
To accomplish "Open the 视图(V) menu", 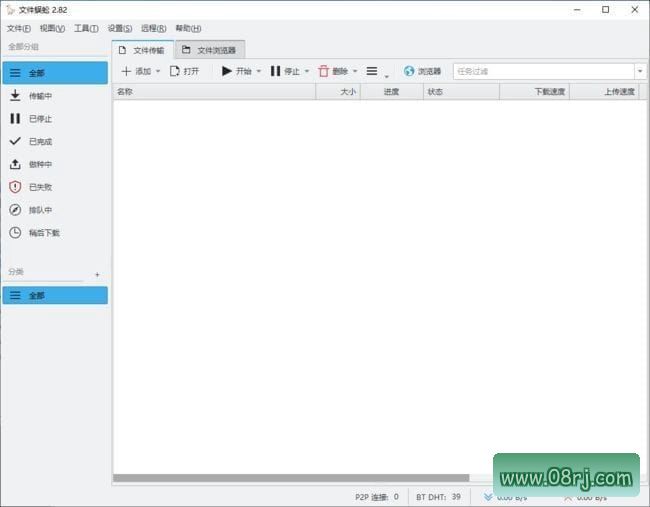I will pos(52,28).
